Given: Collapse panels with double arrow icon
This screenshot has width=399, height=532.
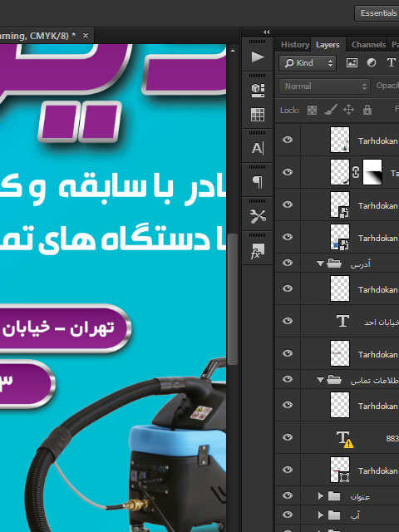Looking at the screenshot, I should (x=266, y=32).
